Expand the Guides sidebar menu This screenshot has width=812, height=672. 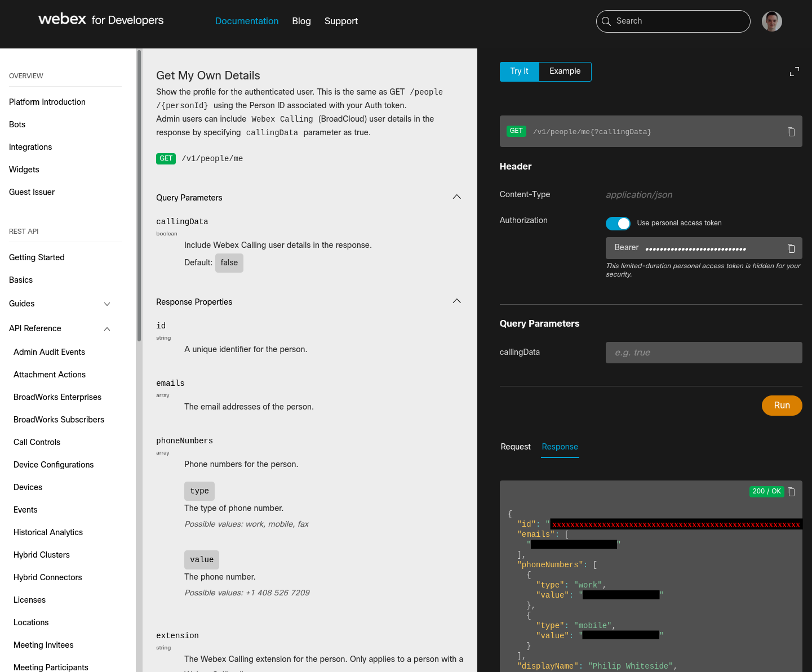(107, 304)
